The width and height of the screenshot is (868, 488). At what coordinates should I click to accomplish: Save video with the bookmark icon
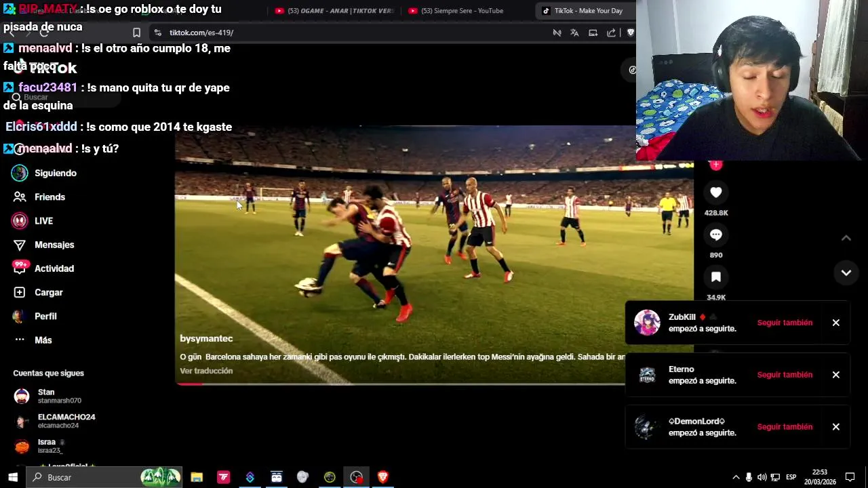point(715,277)
